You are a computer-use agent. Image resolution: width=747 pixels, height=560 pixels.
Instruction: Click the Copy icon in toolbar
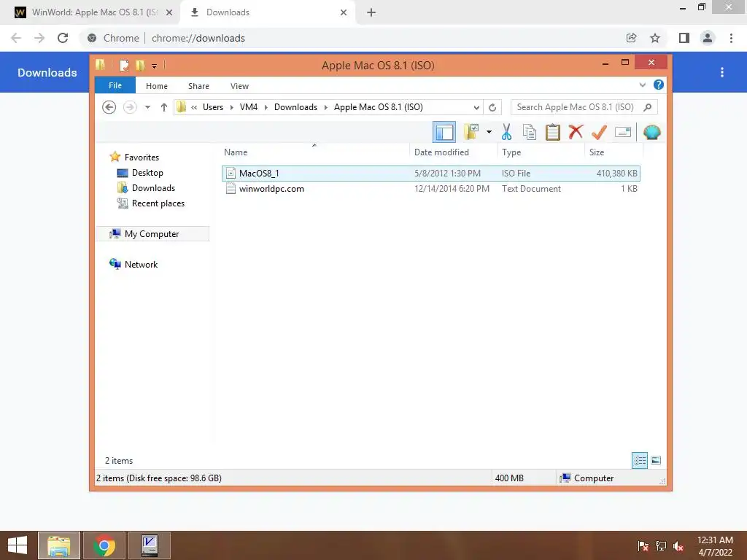click(x=530, y=132)
